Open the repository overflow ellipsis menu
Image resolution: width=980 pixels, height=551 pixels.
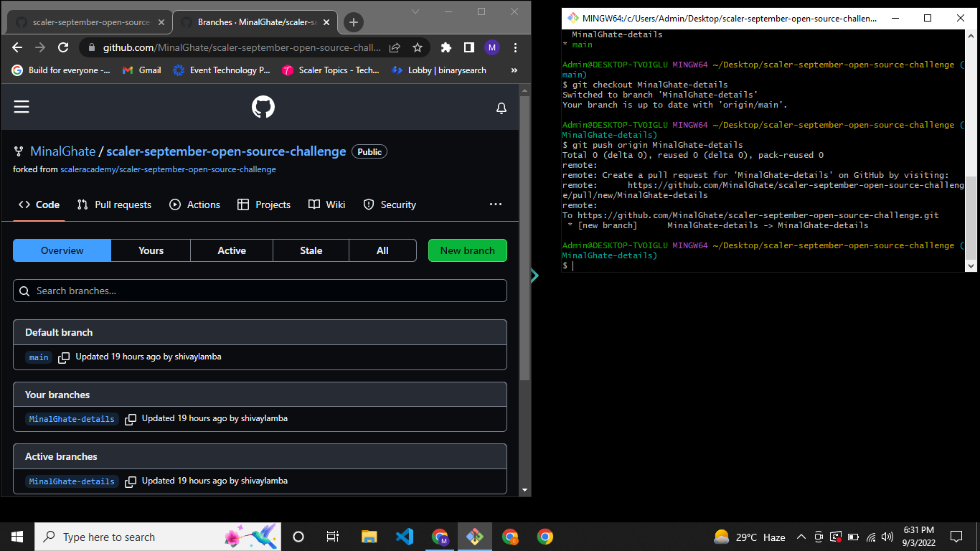pos(496,204)
